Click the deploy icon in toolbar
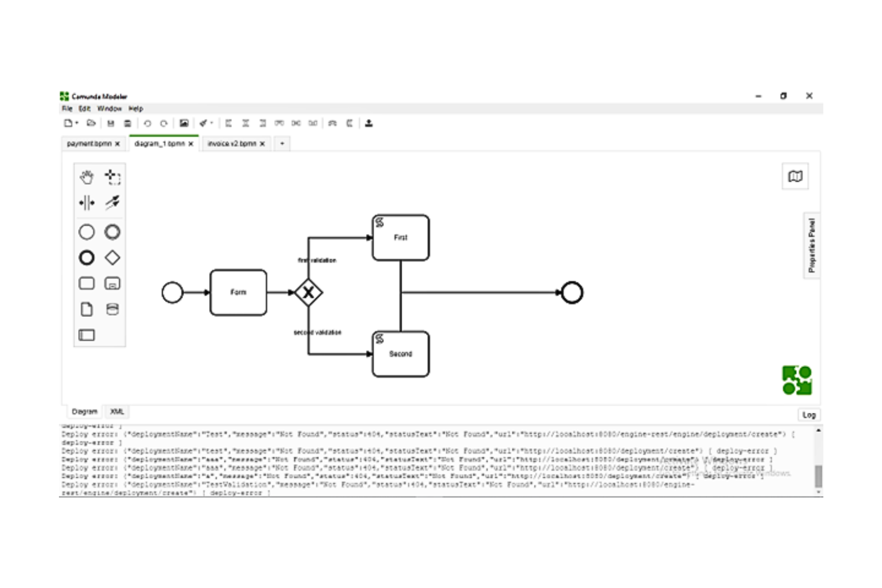The width and height of the screenshot is (882, 588). (x=369, y=123)
